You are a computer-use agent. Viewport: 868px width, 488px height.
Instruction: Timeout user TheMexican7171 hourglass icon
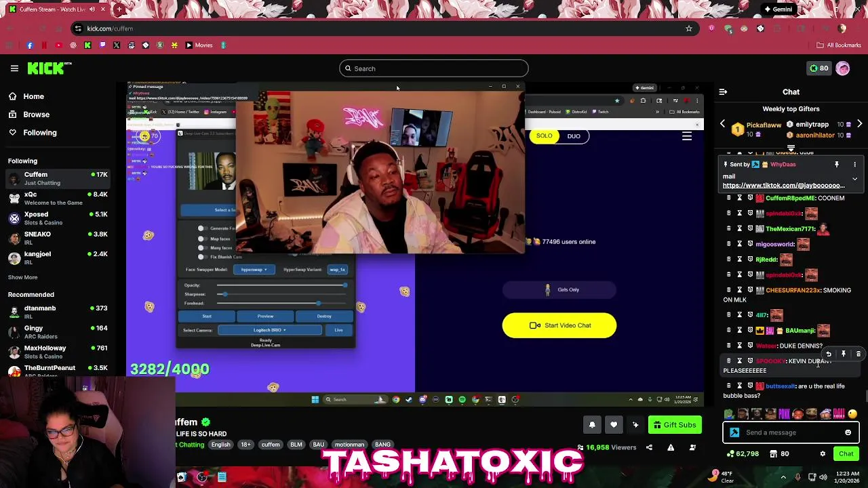(739, 229)
